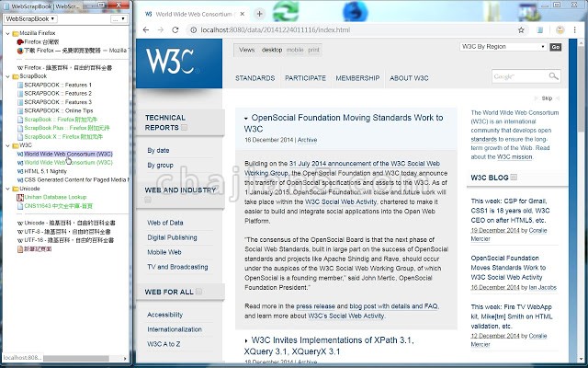The height and width of the screenshot is (368, 588).
Task: Expand the XPath 3.1 news item
Action: (246, 341)
